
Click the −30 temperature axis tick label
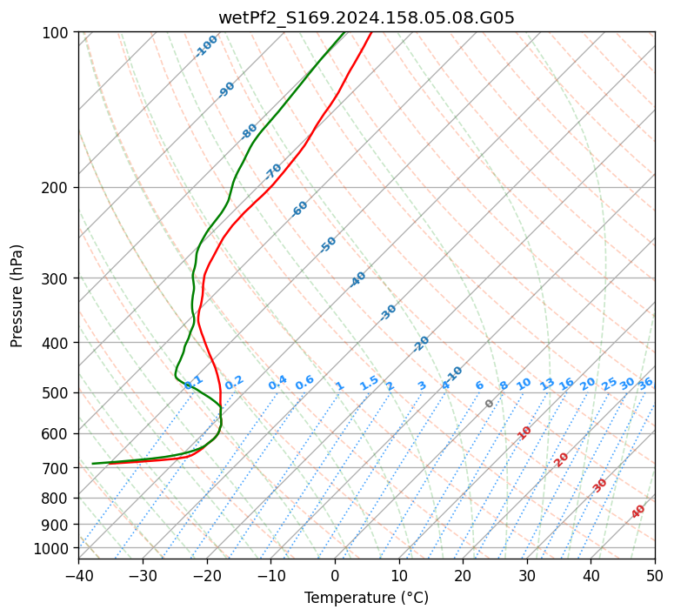pos(143,575)
